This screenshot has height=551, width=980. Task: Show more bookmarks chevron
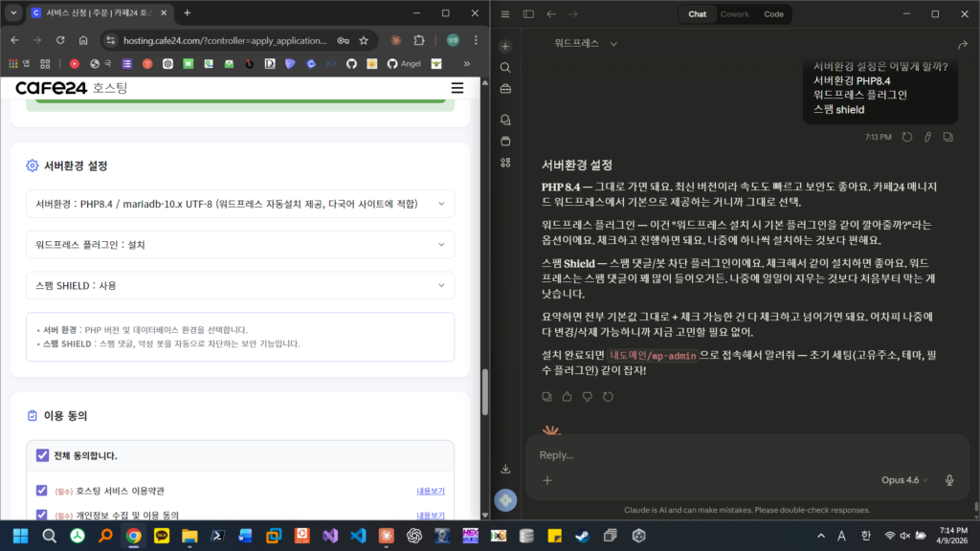point(466,64)
